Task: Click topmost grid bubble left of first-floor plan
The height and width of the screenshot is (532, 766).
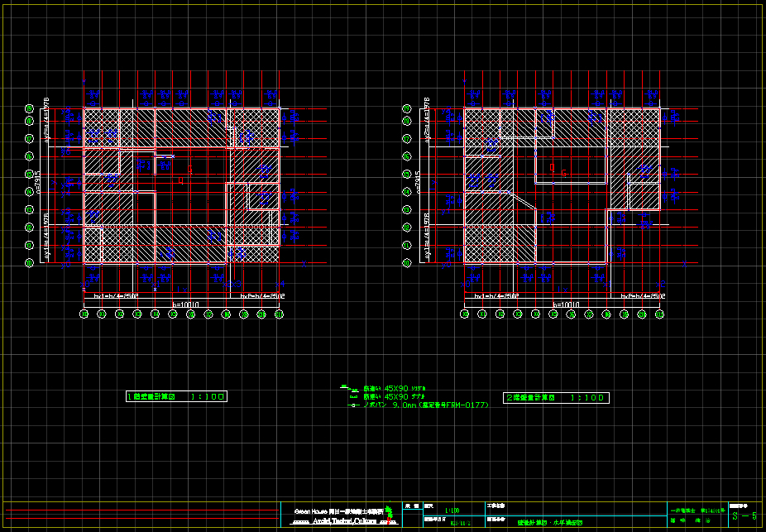Action: point(29,108)
